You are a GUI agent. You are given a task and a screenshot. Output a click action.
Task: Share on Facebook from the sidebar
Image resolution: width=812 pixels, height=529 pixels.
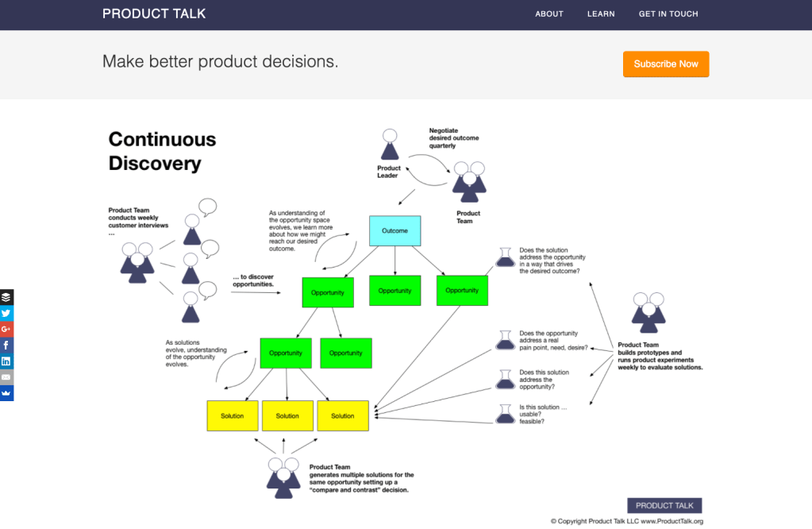pos(6,345)
